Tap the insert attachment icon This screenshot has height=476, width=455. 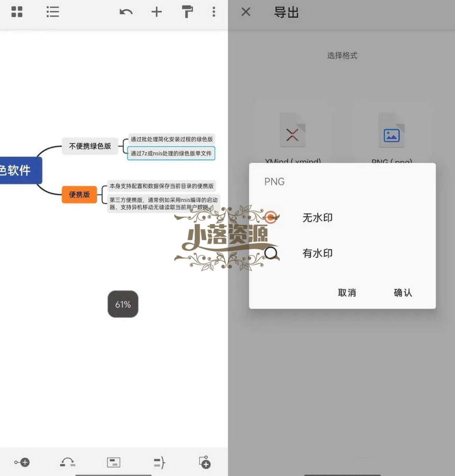[205, 463]
